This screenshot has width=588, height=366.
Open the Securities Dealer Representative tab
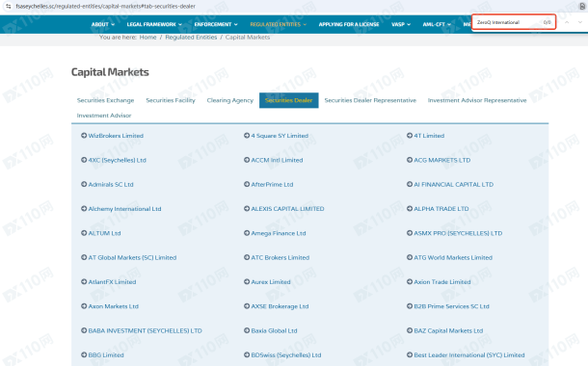pyautogui.click(x=370, y=100)
